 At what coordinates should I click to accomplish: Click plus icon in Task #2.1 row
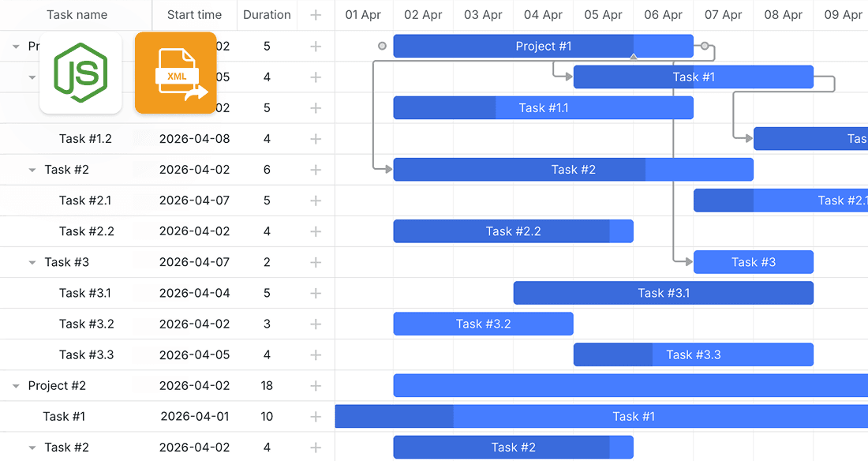[316, 201]
